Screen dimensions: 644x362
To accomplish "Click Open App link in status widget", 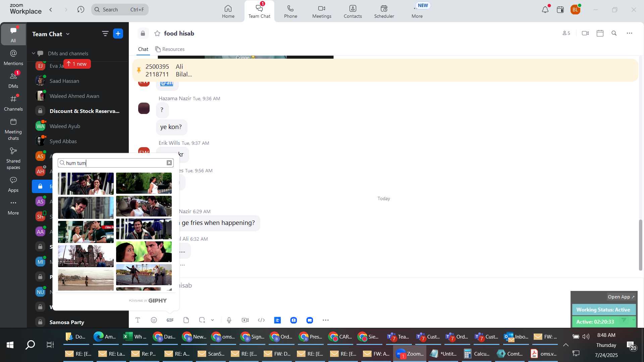I will pyautogui.click(x=621, y=297).
